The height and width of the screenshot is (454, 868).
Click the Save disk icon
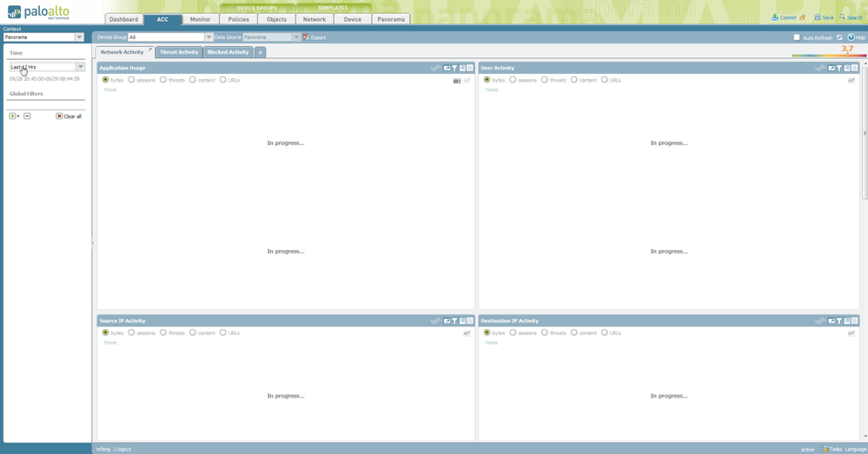817,17
